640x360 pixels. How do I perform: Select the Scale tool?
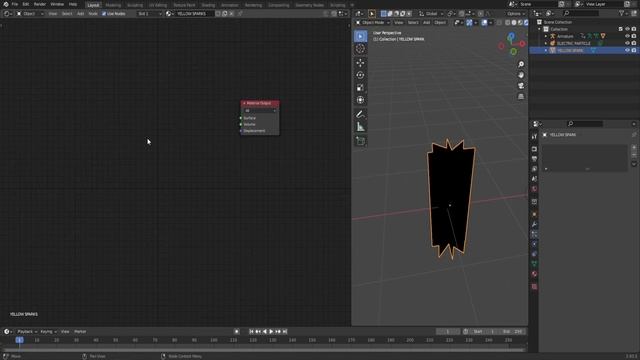click(360, 88)
